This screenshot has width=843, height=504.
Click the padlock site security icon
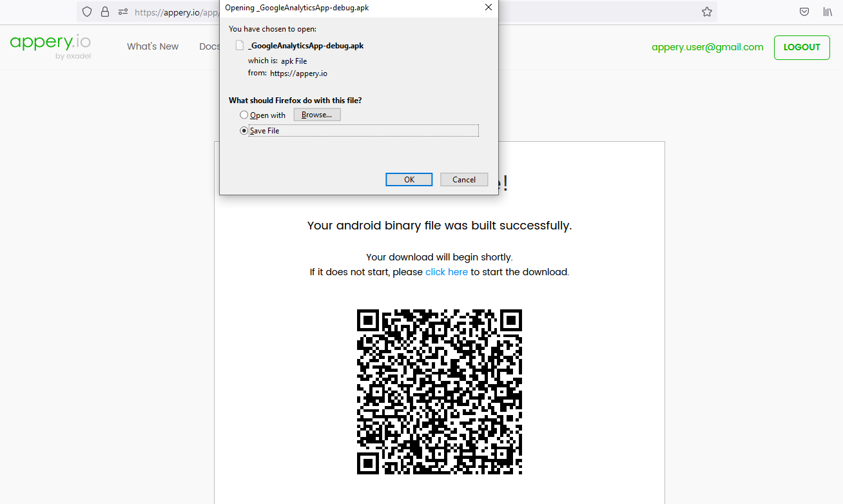click(x=105, y=12)
